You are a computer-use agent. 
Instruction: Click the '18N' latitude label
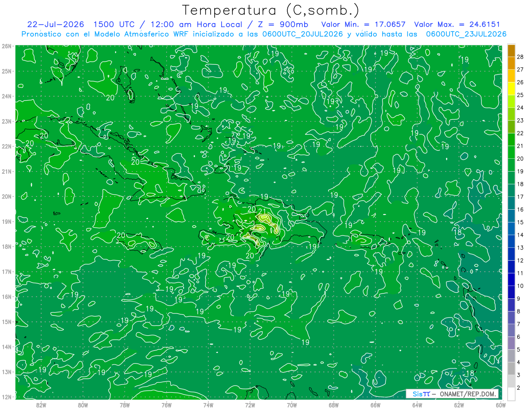pos(6,247)
